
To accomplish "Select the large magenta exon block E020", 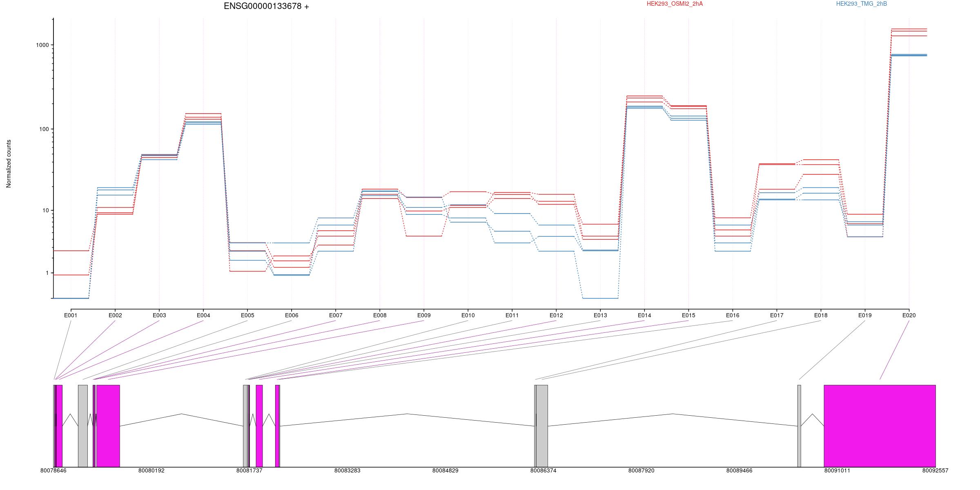I will (880, 426).
